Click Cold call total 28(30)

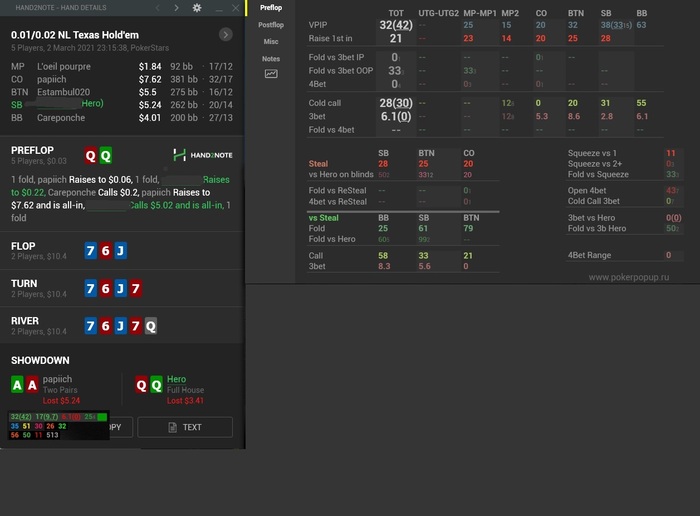(x=396, y=103)
